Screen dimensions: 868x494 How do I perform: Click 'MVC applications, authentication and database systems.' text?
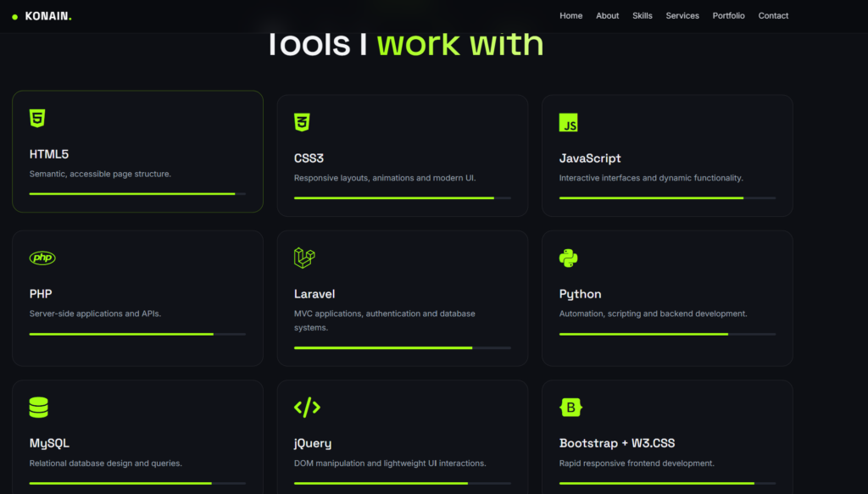[384, 321]
